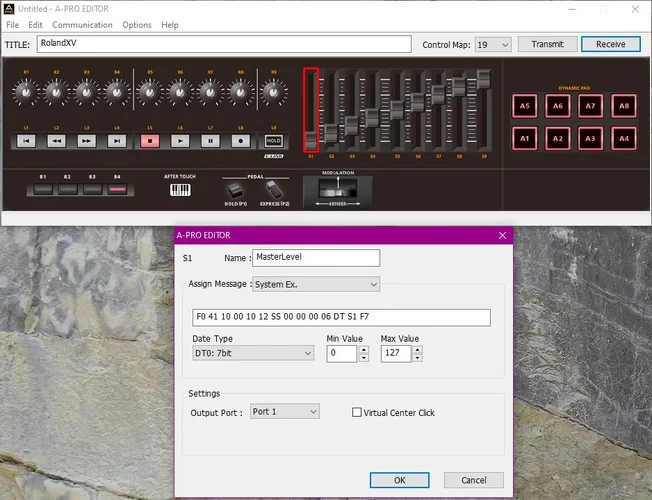652x500 pixels.
Task: Open the Options menu
Action: tap(137, 25)
